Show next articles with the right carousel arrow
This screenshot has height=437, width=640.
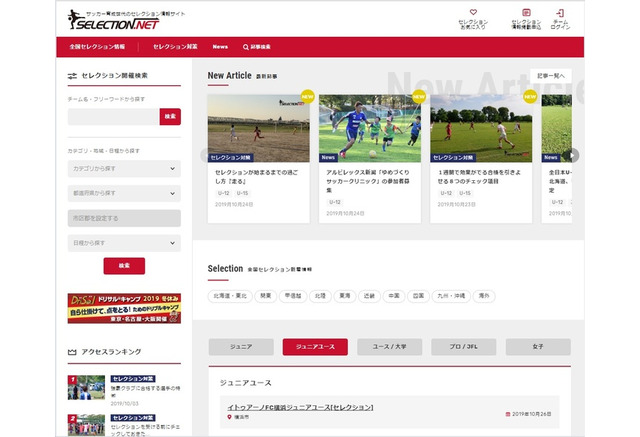pos(571,155)
